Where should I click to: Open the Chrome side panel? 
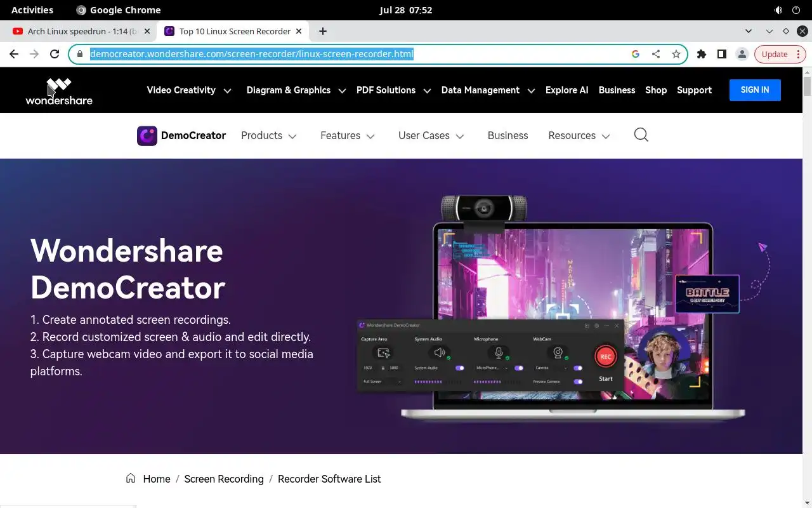click(722, 54)
